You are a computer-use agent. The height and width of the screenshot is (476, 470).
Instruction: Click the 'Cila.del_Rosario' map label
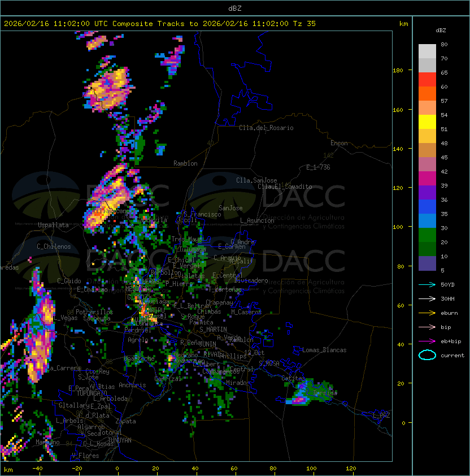pos(266,128)
